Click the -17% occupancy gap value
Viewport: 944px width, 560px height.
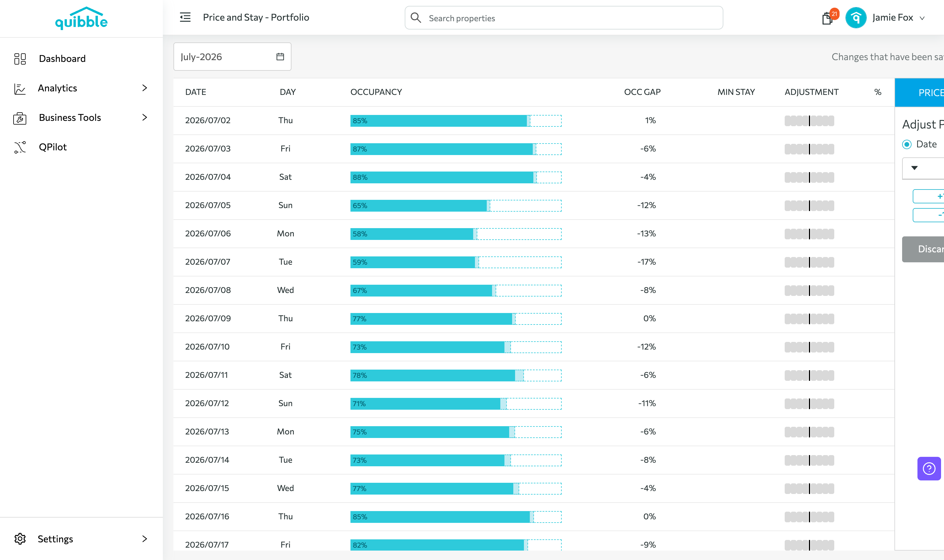[646, 262]
